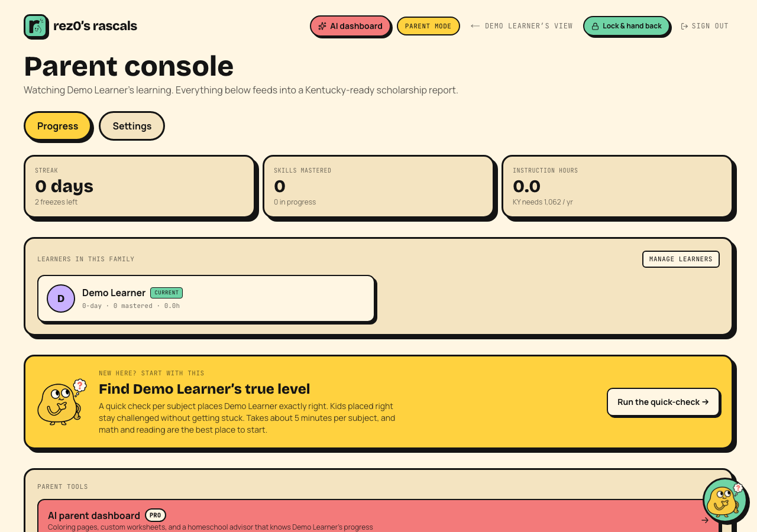Click '0 in progress' text
The image size is (757, 532).
coord(295,202)
